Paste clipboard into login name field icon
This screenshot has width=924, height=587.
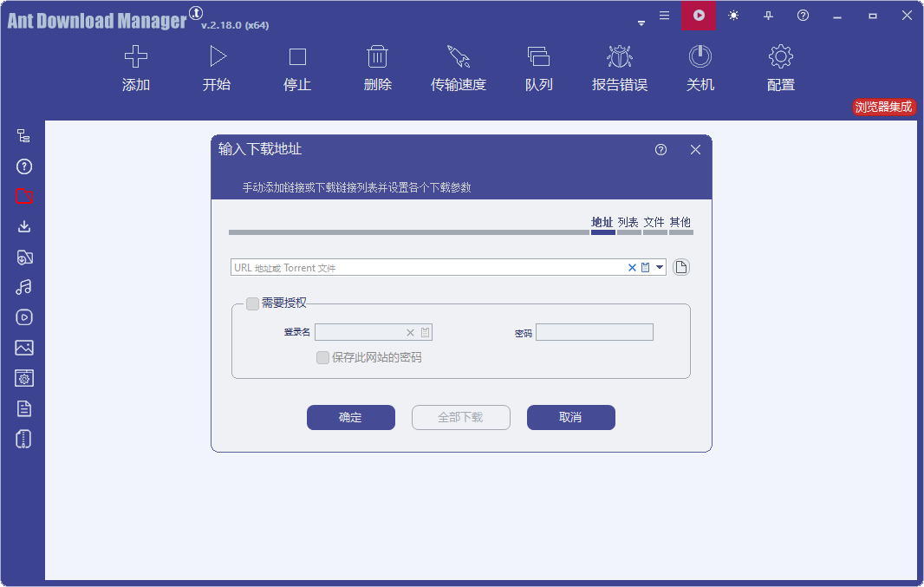425,332
